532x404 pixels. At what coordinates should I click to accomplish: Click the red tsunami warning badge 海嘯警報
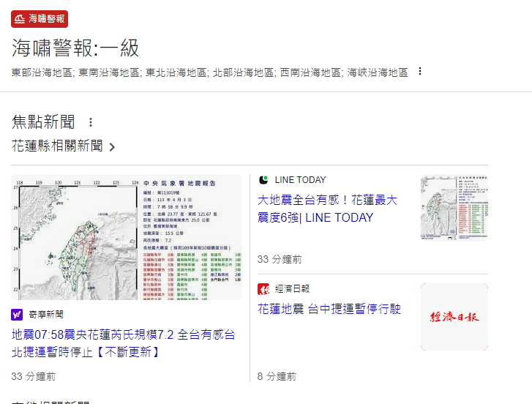tap(40, 19)
